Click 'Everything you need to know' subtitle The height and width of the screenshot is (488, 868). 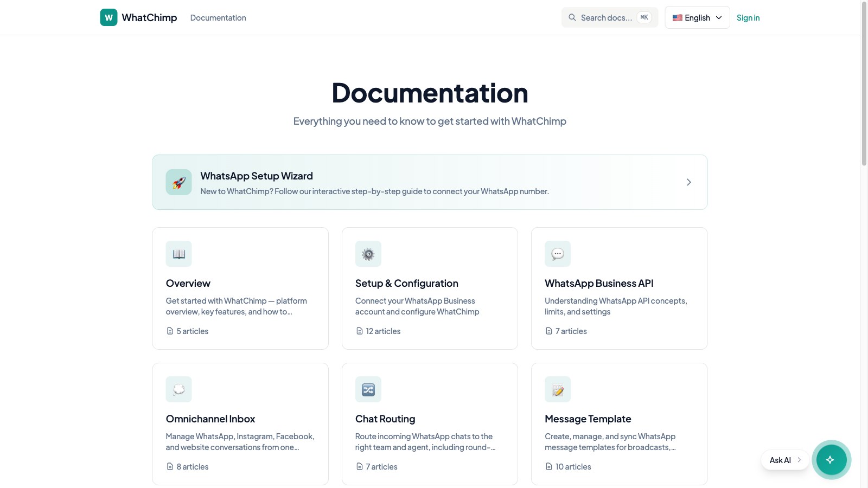click(430, 121)
